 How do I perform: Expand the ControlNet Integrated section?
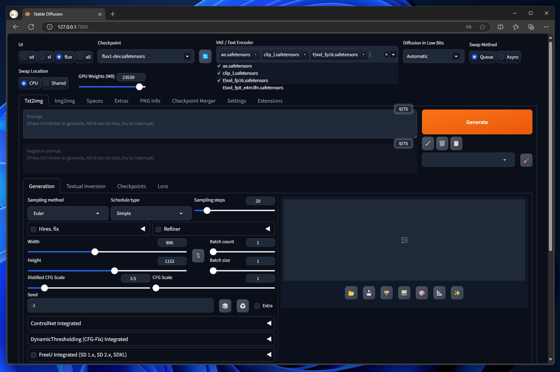(x=151, y=323)
